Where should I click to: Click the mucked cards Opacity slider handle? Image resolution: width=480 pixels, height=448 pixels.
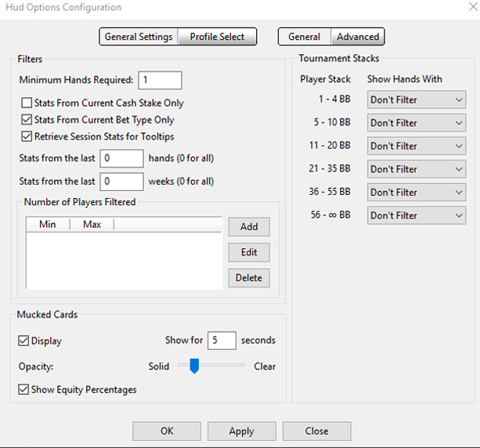click(x=194, y=366)
